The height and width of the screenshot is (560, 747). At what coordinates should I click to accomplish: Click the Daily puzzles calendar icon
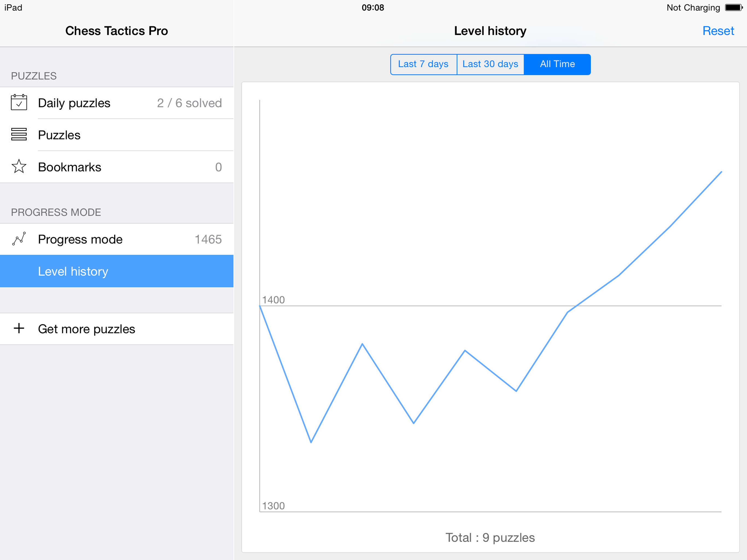(19, 102)
